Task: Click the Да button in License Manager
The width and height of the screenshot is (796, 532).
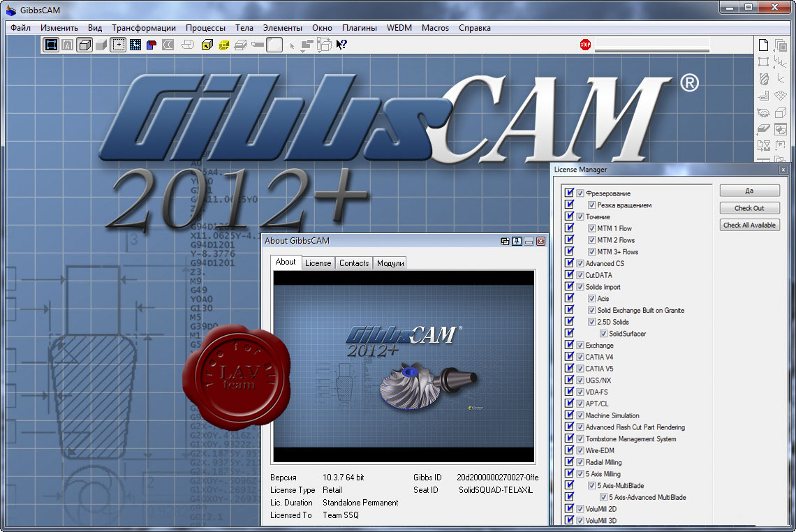Action: point(749,191)
